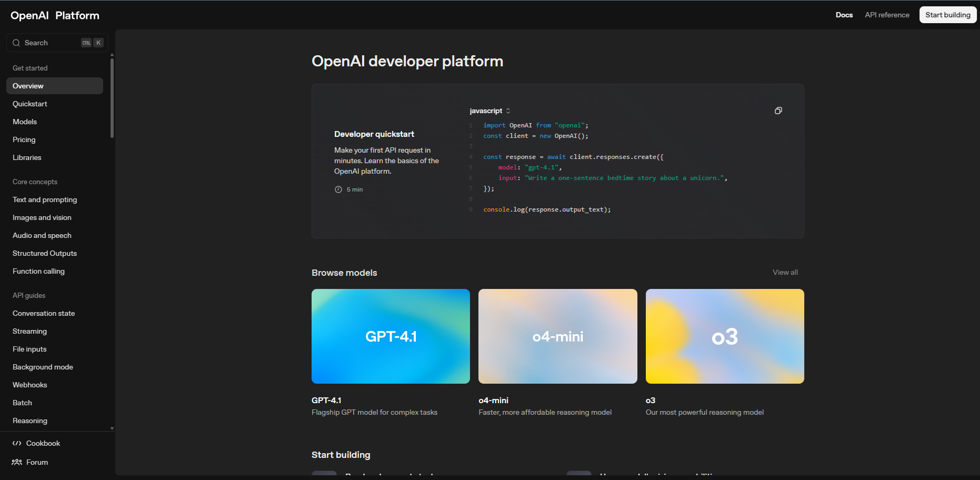Click inside the Search input field
The height and width of the screenshot is (480, 980).
(47, 43)
